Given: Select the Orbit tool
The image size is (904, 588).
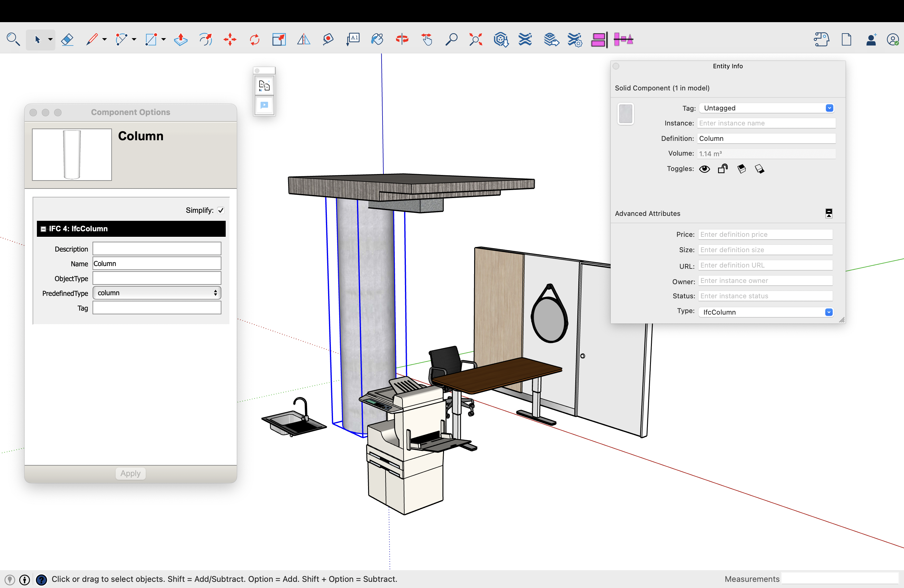Looking at the screenshot, I should [402, 39].
